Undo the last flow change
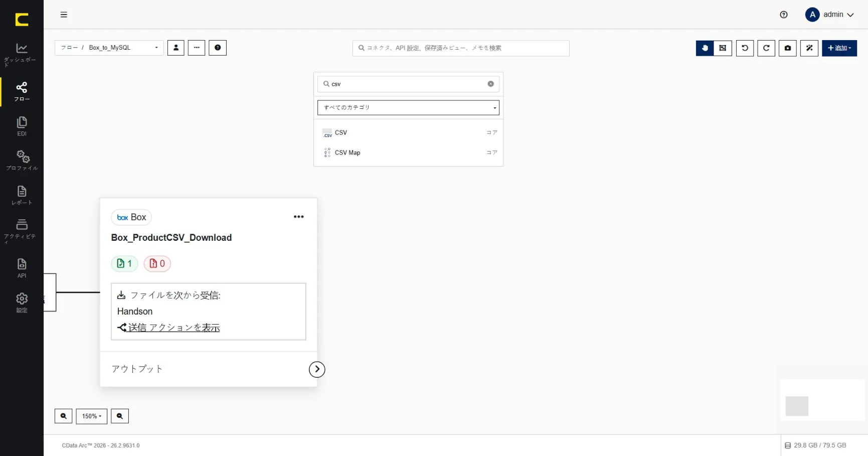868x456 pixels. point(745,48)
